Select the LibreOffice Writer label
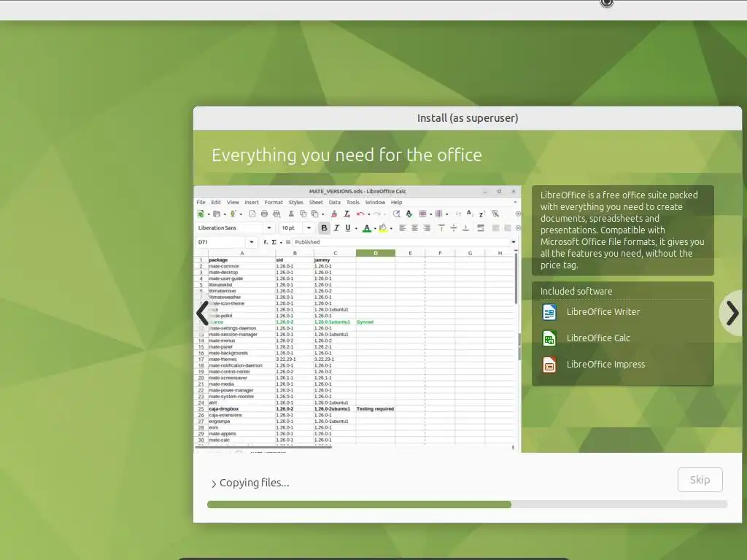This screenshot has height=560, width=747. [603, 312]
